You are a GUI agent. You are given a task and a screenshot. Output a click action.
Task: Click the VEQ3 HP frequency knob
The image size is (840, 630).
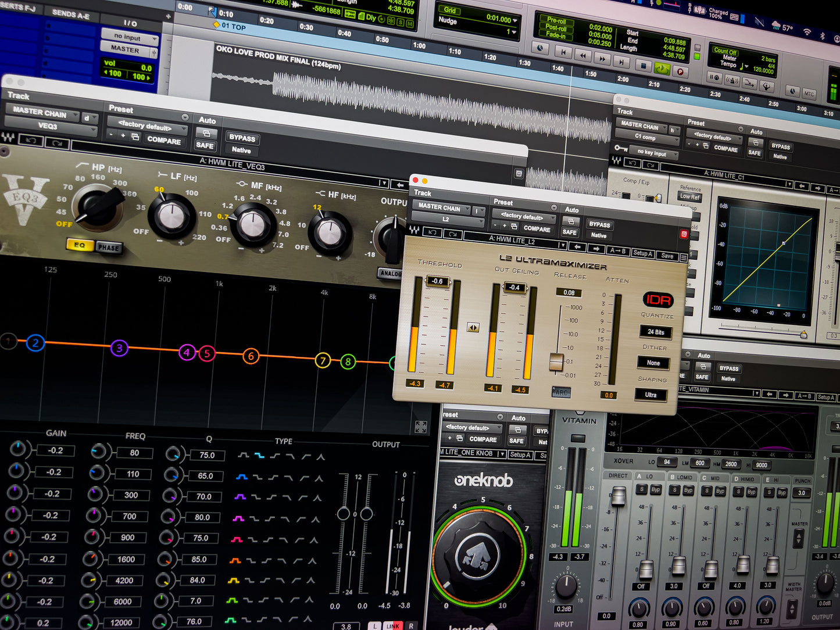pos(96,206)
